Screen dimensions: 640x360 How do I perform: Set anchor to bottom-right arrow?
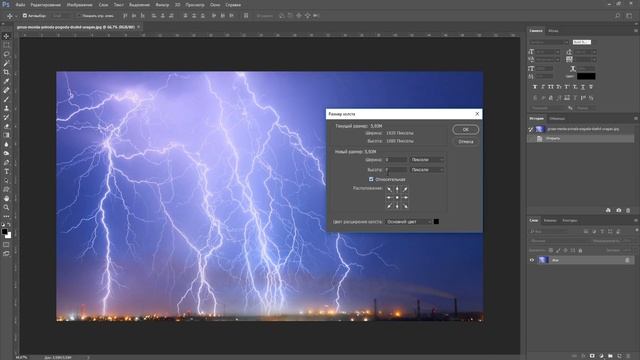(405, 206)
